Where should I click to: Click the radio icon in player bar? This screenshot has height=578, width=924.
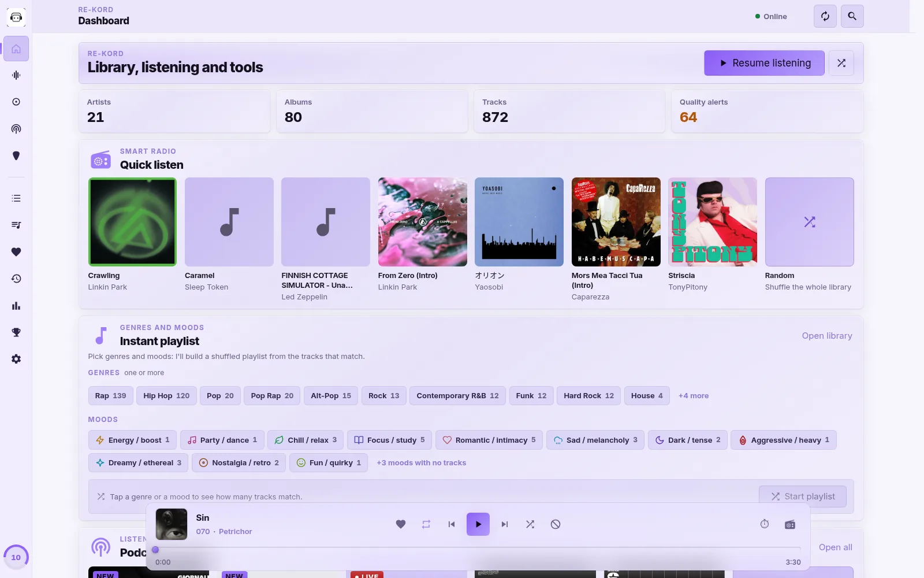pyautogui.click(x=790, y=524)
